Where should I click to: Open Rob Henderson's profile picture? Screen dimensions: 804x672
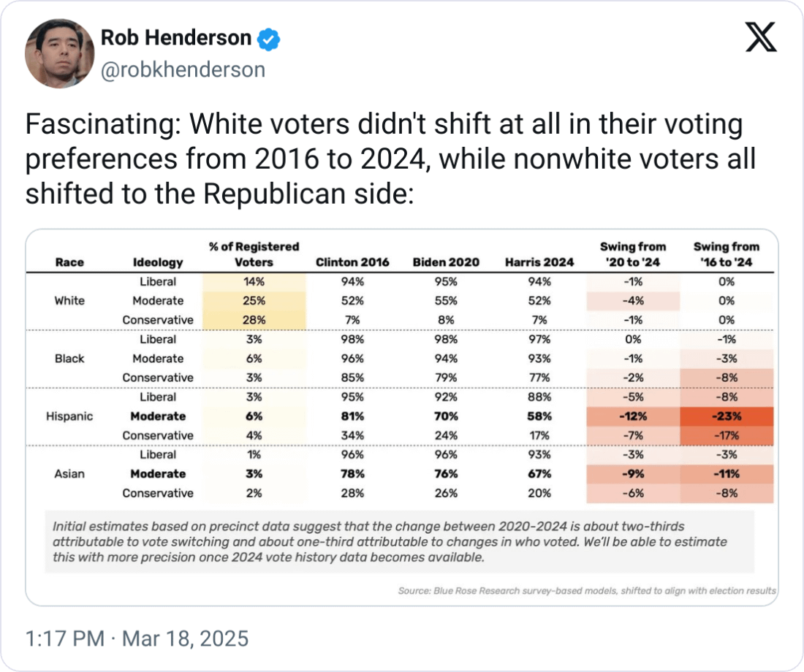(x=60, y=53)
